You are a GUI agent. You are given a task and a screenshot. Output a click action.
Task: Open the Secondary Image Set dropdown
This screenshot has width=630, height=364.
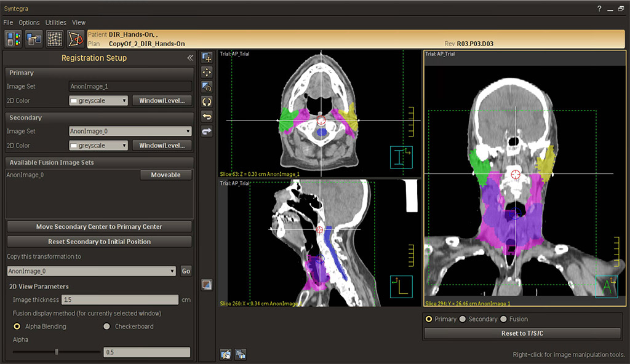coord(130,131)
